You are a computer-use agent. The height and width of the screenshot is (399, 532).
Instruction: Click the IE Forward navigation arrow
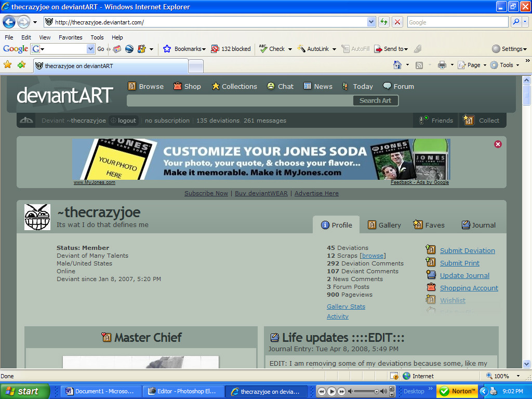click(23, 22)
